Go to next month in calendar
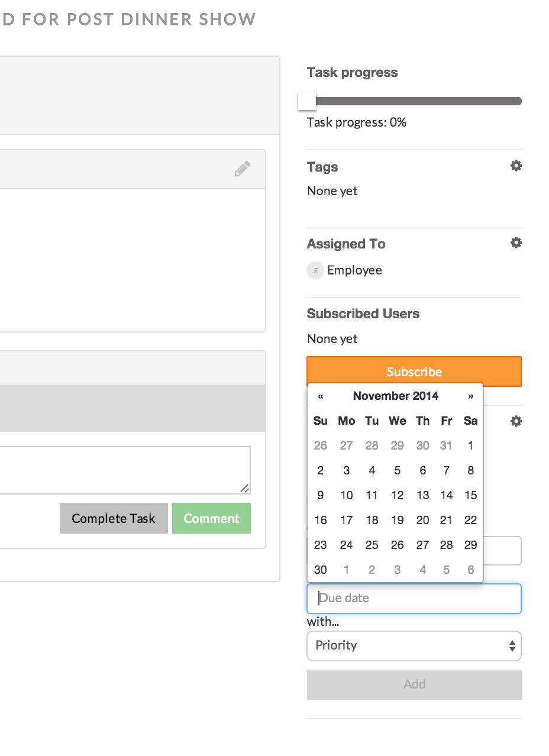 [x=470, y=396]
